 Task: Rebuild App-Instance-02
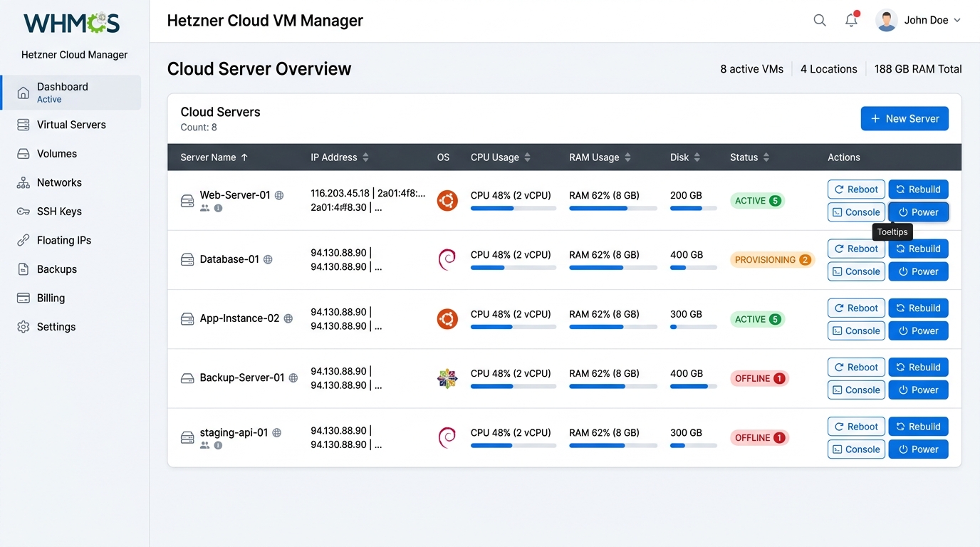tap(918, 308)
